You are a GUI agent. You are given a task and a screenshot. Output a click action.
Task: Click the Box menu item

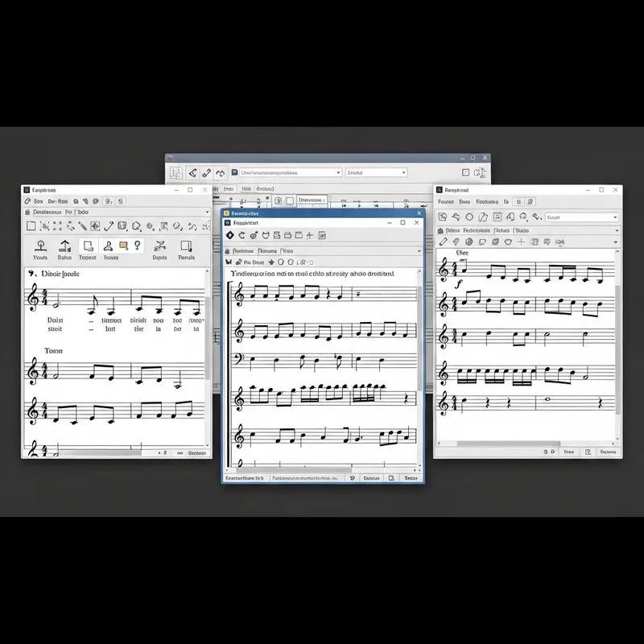click(x=36, y=200)
